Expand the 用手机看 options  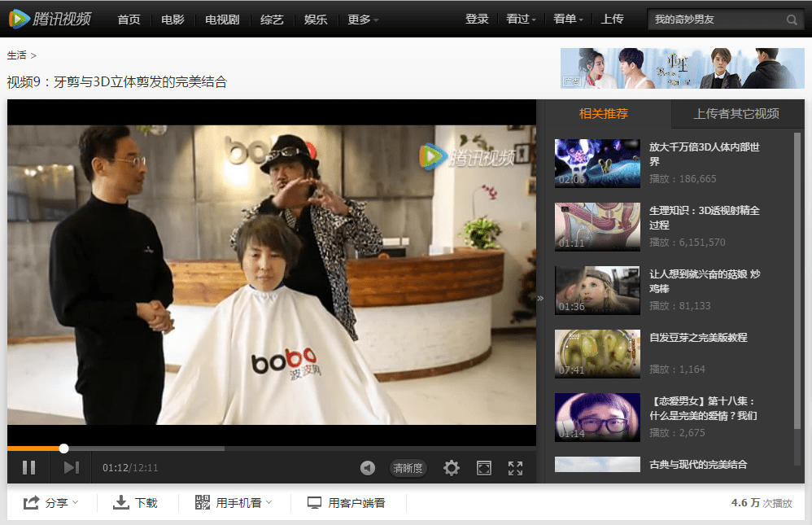coord(244,503)
